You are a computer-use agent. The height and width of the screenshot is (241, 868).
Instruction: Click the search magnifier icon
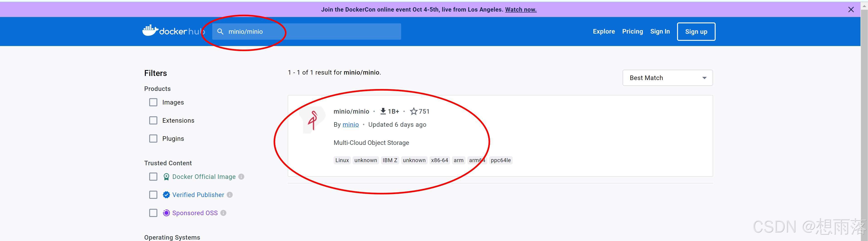tap(220, 31)
